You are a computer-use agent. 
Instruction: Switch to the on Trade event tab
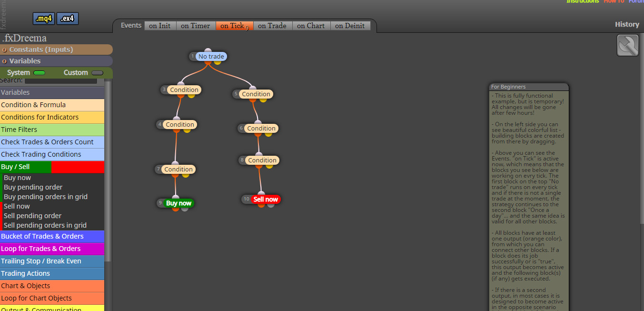(272, 26)
